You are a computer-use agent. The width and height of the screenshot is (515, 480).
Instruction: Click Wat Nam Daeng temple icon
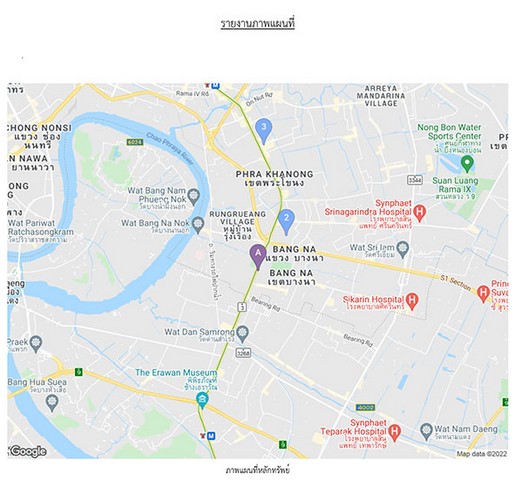[426, 431]
